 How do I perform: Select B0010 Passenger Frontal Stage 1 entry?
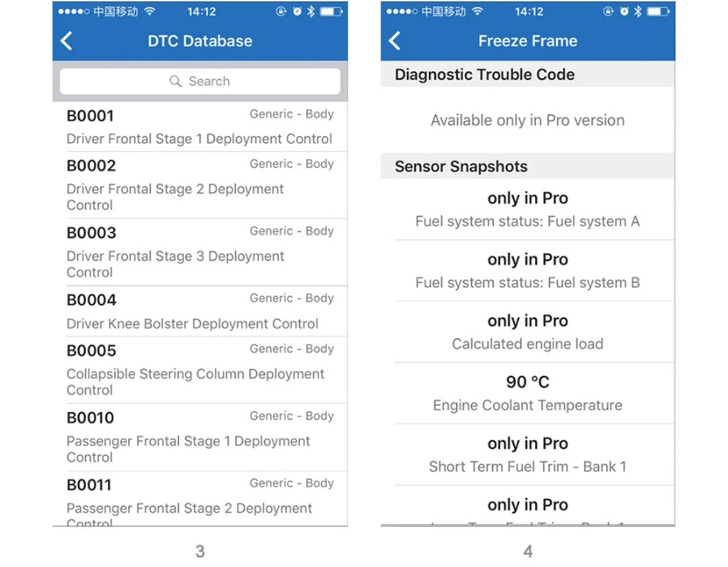click(200, 437)
